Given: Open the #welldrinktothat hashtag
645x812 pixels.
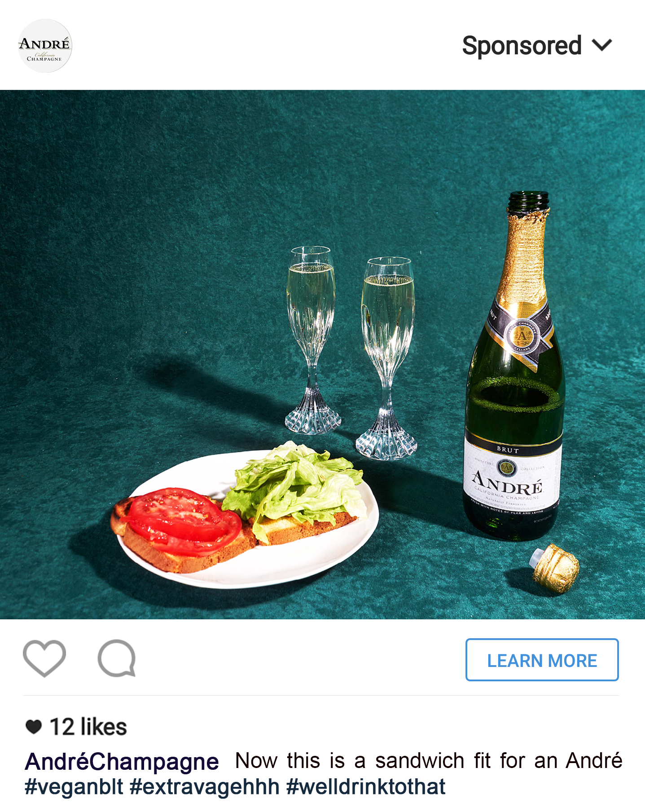Looking at the screenshot, I should (x=366, y=787).
